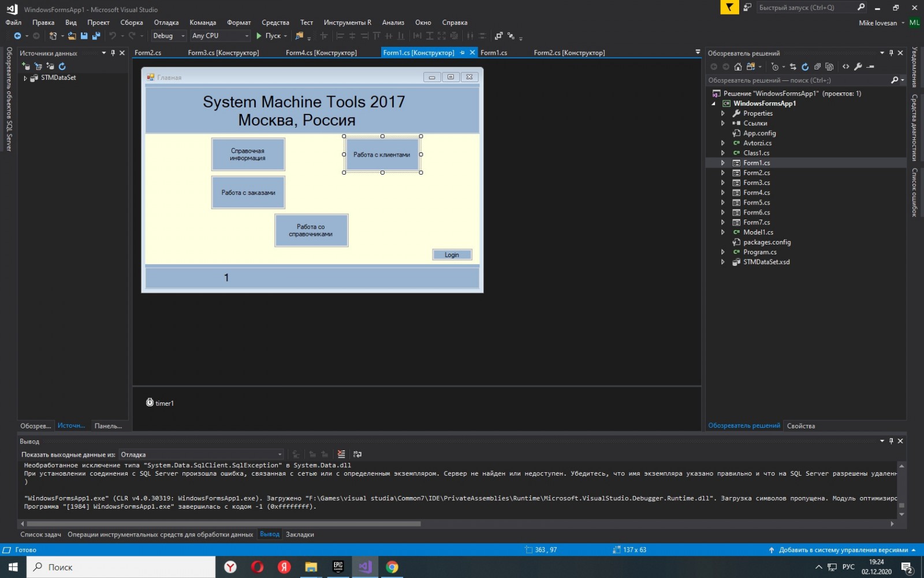The height and width of the screenshot is (578, 924).
Task: Click the Save All toolbar icon
Action: 96,36
